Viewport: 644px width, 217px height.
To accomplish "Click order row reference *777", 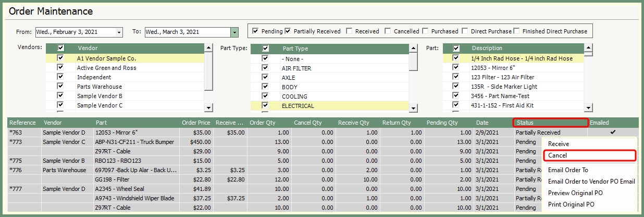I will (x=17, y=189).
